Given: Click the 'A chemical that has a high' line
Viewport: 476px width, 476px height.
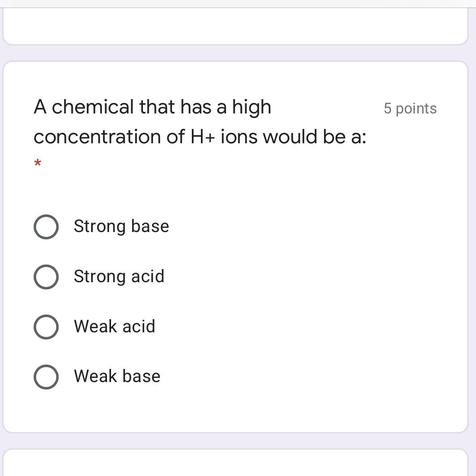Looking at the screenshot, I should coord(152,107).
